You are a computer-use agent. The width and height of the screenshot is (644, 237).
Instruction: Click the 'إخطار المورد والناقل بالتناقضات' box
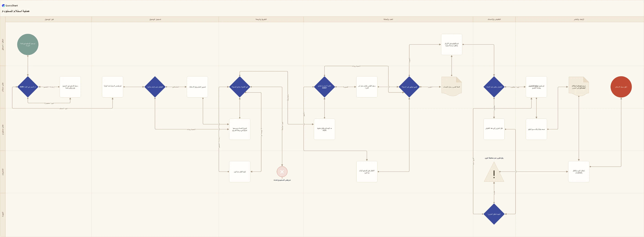(x=579, y=172)
